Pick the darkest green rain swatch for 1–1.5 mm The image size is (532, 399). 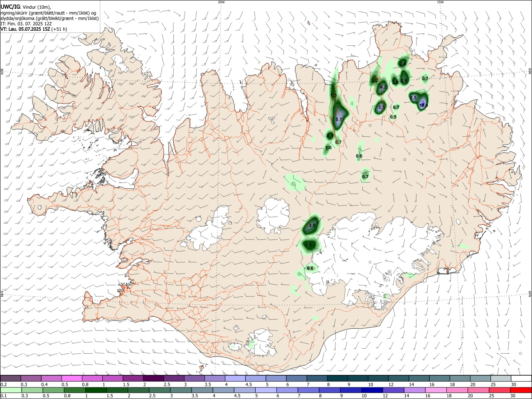pyautogui.click(x=96, y=390)
